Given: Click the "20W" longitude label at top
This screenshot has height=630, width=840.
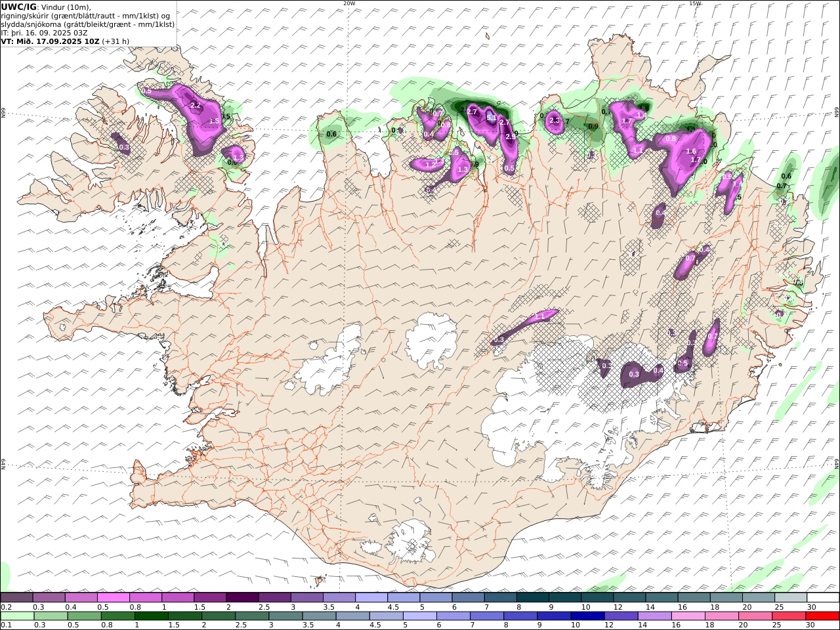Looking at the screenshot, I should tap(349, 3).
